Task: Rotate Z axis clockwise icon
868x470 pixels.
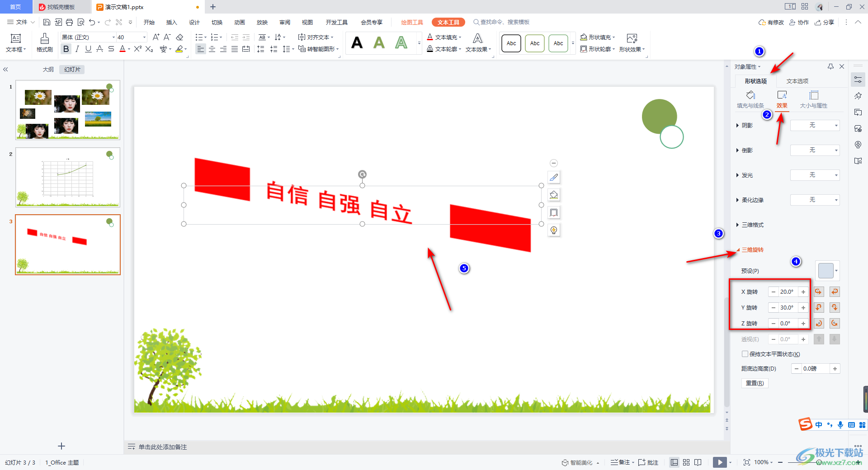Action: [x=819, y=324]
